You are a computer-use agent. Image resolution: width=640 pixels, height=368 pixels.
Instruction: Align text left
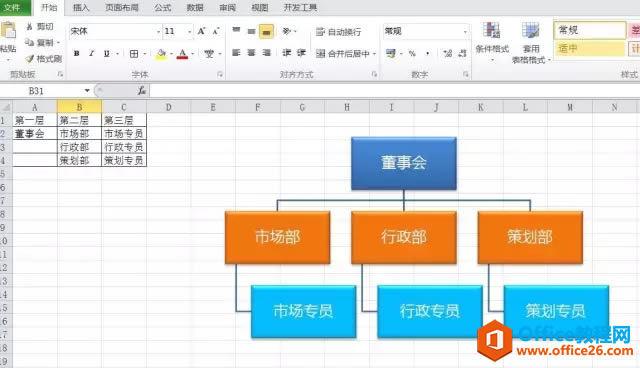pyautogui.click(x=236, y=53)
